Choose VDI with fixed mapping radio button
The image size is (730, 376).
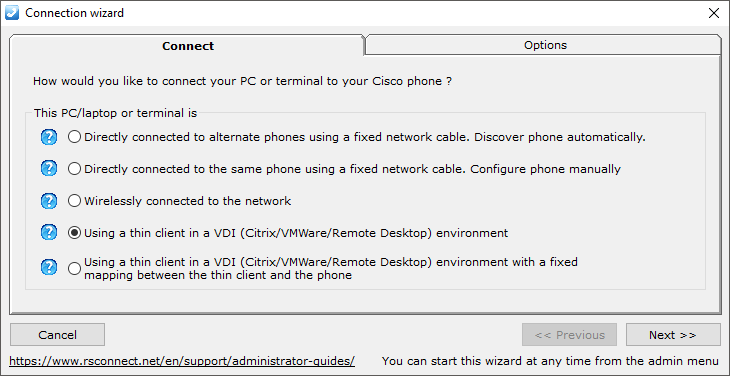tap(74, 269)
